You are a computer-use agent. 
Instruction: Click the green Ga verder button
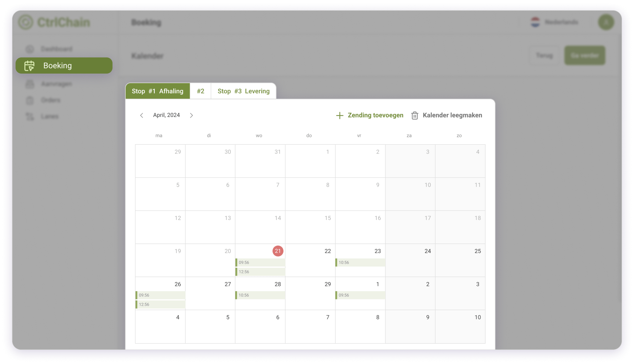[585, 55]
